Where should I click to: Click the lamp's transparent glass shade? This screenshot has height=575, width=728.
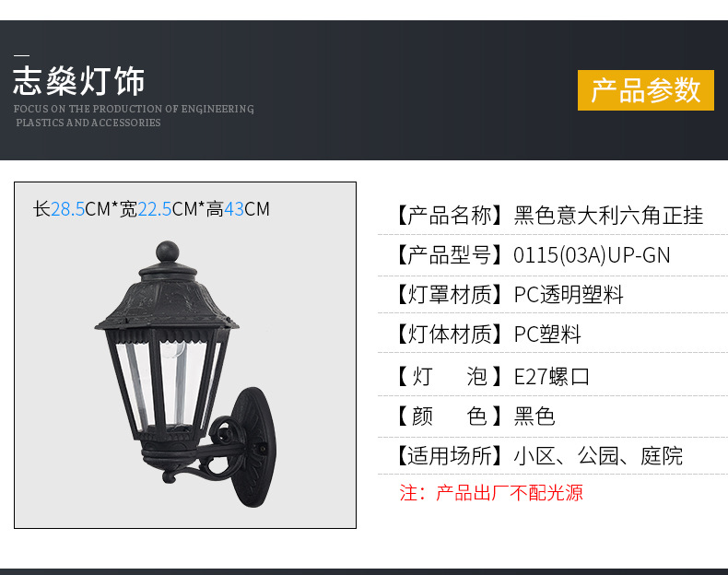[167, 385]
